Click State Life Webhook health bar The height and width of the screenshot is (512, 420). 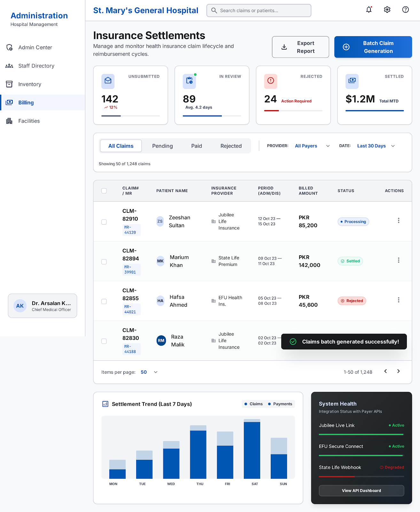(x=362, y=476)
